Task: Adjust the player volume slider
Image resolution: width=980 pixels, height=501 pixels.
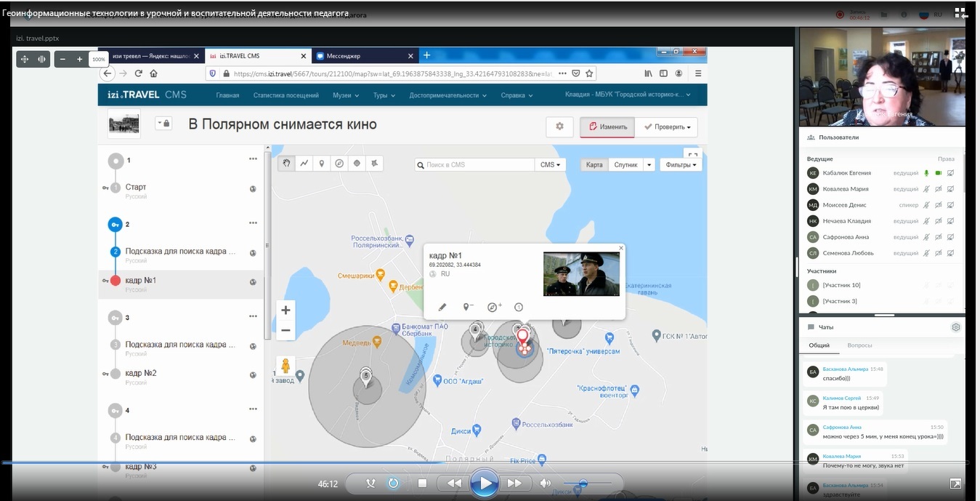Action: (x=583, y=484)
